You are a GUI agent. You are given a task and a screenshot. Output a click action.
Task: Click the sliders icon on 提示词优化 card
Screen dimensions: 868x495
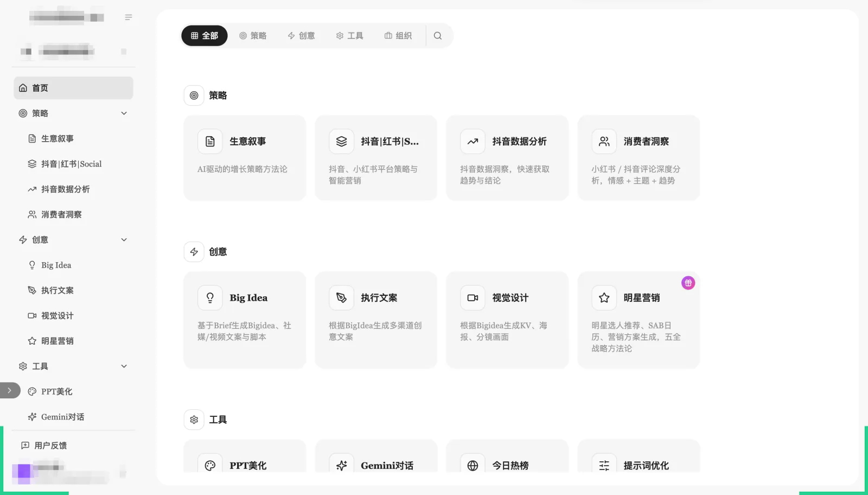tap(604, 465)
